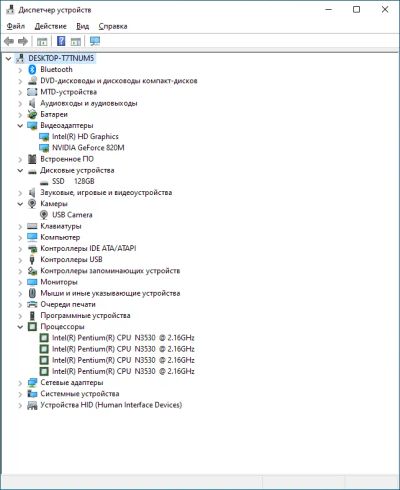This screenshot has width=400, height=490.
Task: Click the Клавиатуры keyboard icon
Action: pos(32,226)
